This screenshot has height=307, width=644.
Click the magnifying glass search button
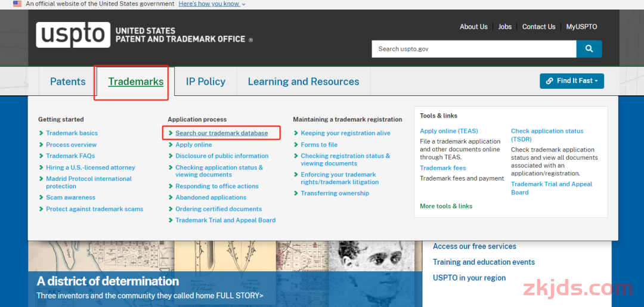point(589,49)
